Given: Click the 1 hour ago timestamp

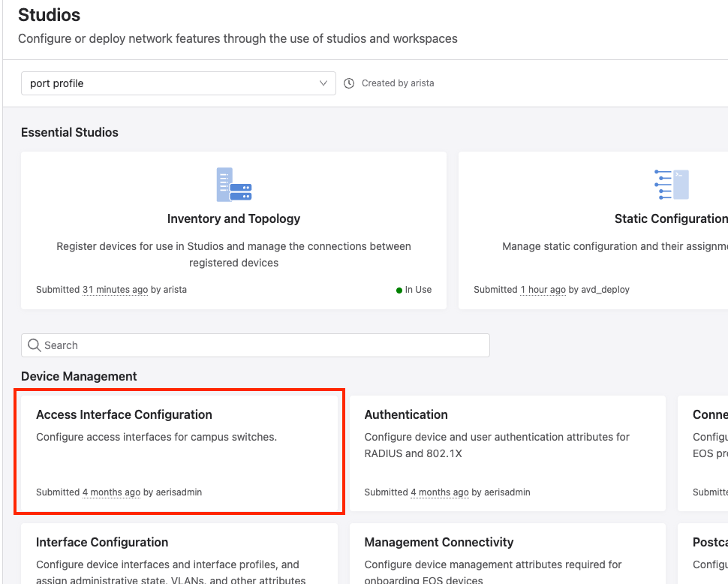Looking at the screenshot, I should click(x=543, y=290).
